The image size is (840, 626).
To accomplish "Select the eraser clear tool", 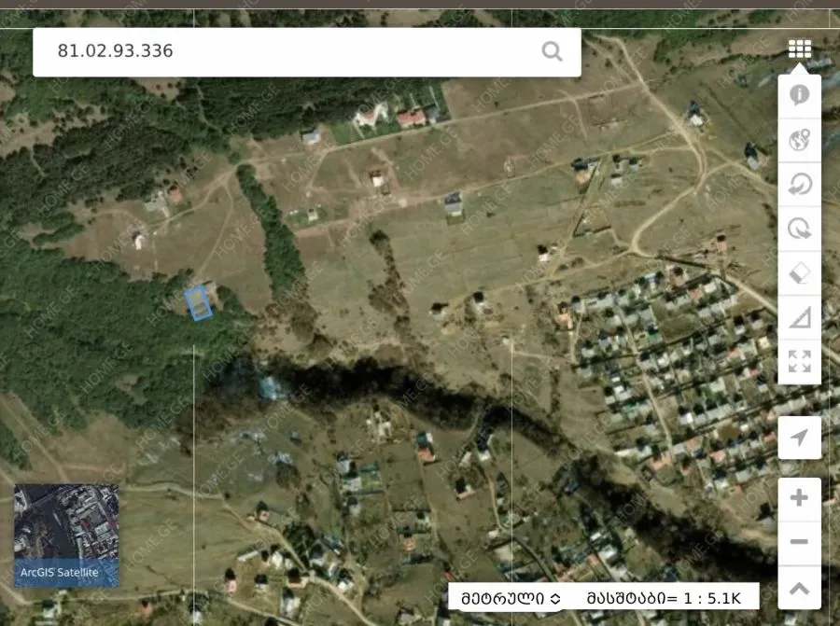I will click(x=799, y=273).
